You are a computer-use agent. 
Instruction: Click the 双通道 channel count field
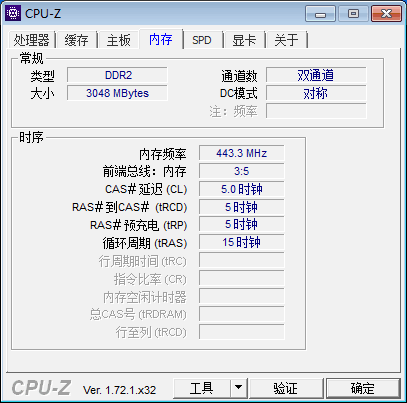tap(316, 75)
